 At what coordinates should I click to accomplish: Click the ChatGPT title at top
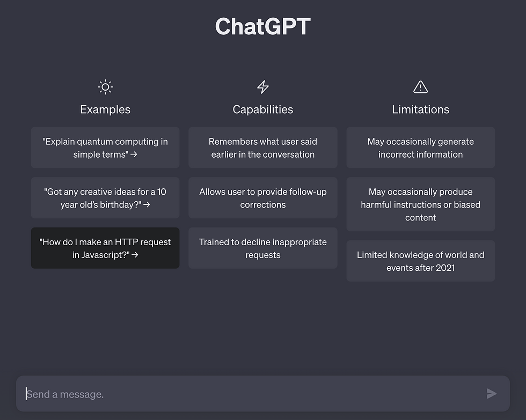263,26
